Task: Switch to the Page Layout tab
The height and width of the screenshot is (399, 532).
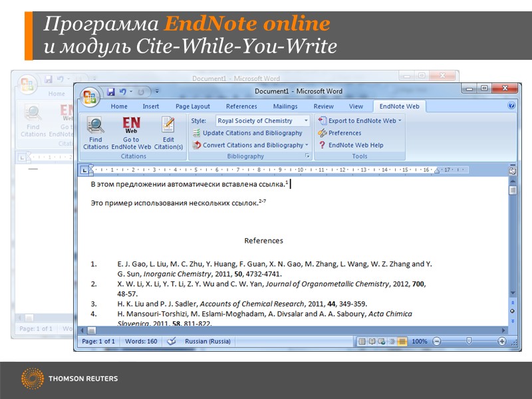Action: pos(193,106)
